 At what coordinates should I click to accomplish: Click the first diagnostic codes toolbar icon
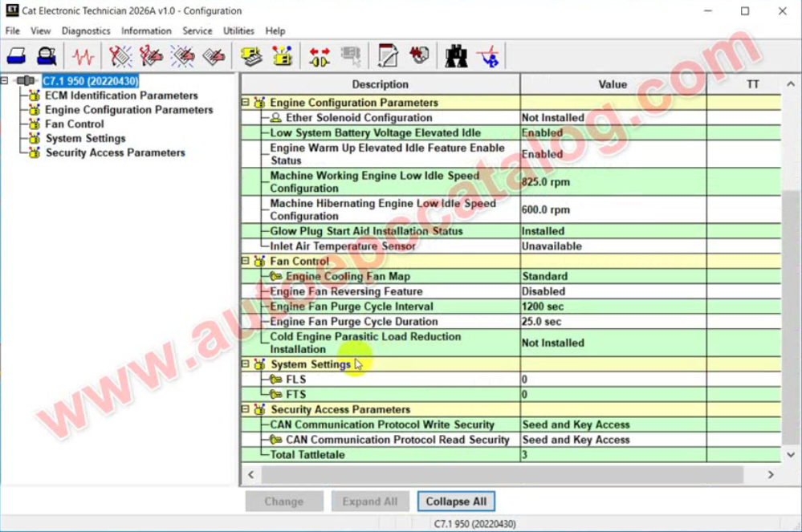[120, 57]
